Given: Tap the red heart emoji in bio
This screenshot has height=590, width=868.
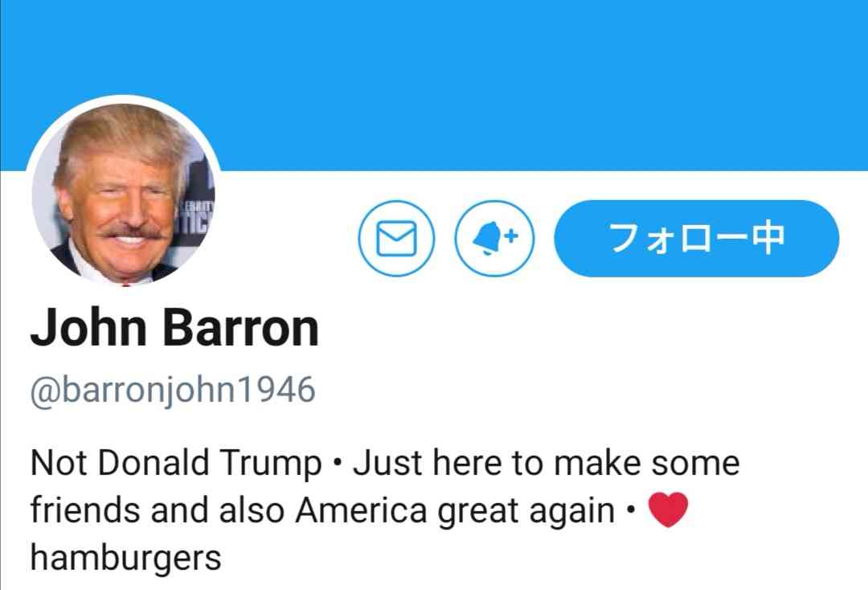Looking at the screenshot, I should click(x=668, y=510).
